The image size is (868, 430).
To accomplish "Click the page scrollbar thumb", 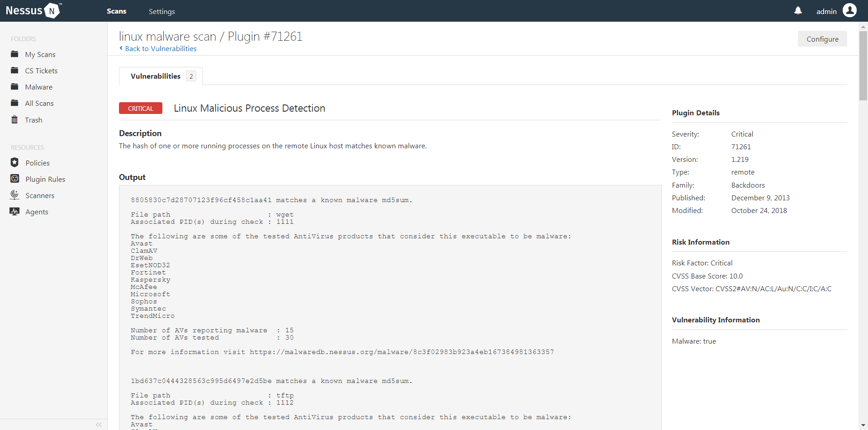I will coord(863,66).
